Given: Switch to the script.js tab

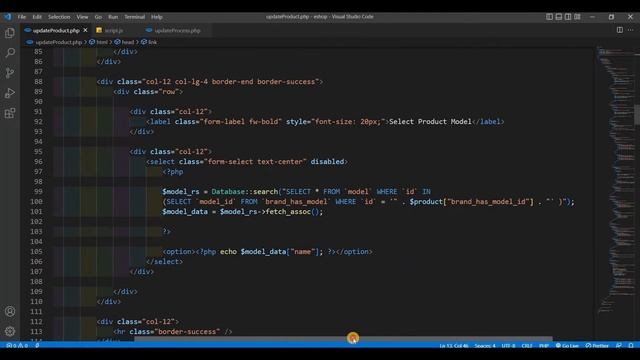Looking at the screenshot, I should pos(113,30).
